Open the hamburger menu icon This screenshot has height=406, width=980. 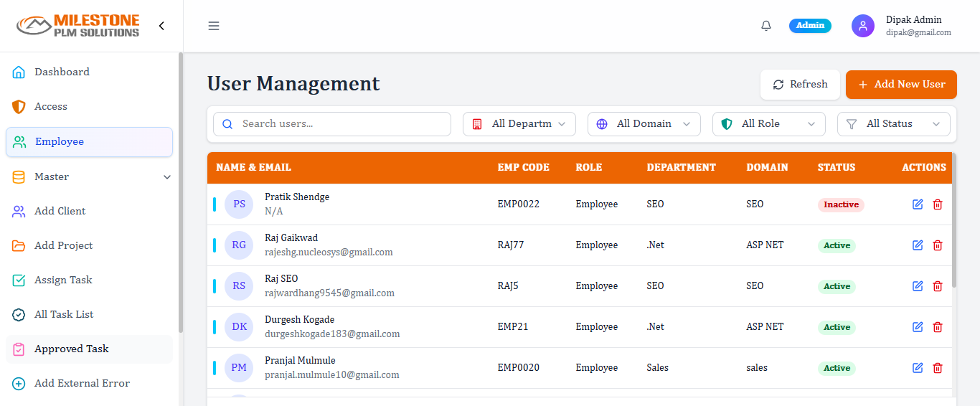pyautogui.click(x=214, y=26)
